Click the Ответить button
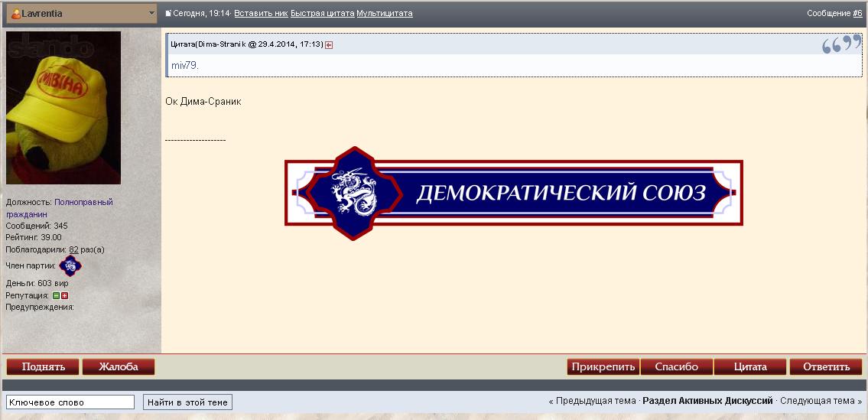Screen dimensions: 868x420 point(826,366)
